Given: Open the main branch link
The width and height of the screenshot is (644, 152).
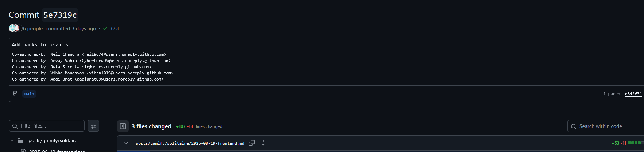Looking at the screenshot, I should (29, 94).
